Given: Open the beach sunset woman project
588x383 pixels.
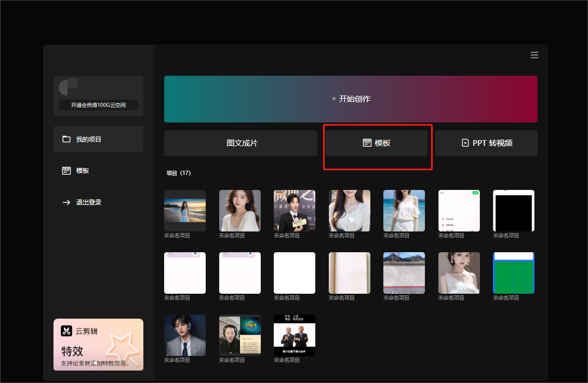Looking at the screenshot, I should [185, 211].
